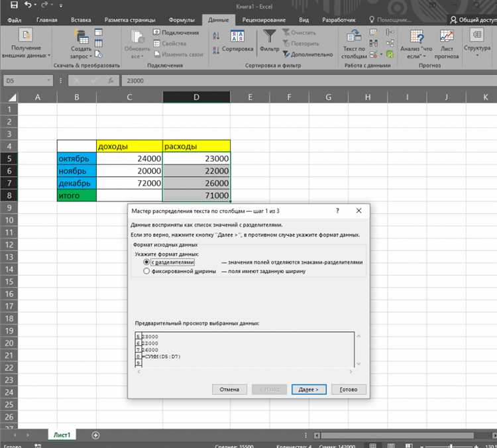Open the Page Layout (Разметка страницы) tab
Viewport: 497px width, 448px height.
[x=130, y=20]
